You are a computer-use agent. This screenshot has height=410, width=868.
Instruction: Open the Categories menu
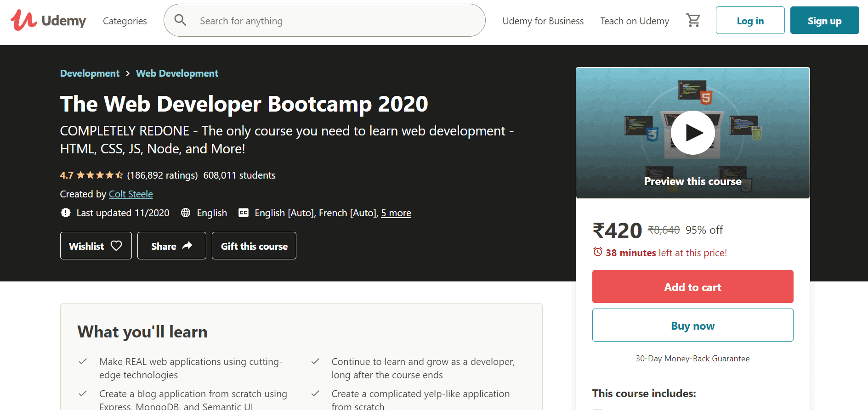point(125,21)
